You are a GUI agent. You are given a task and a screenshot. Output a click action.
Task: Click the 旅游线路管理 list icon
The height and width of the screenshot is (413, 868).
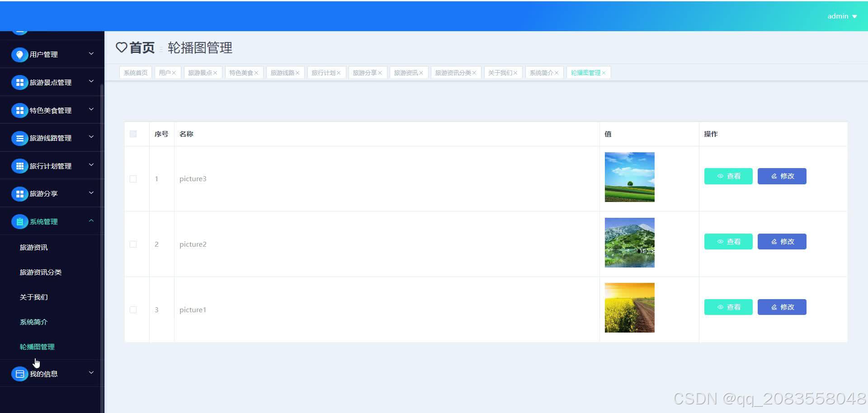coord(19,138)
